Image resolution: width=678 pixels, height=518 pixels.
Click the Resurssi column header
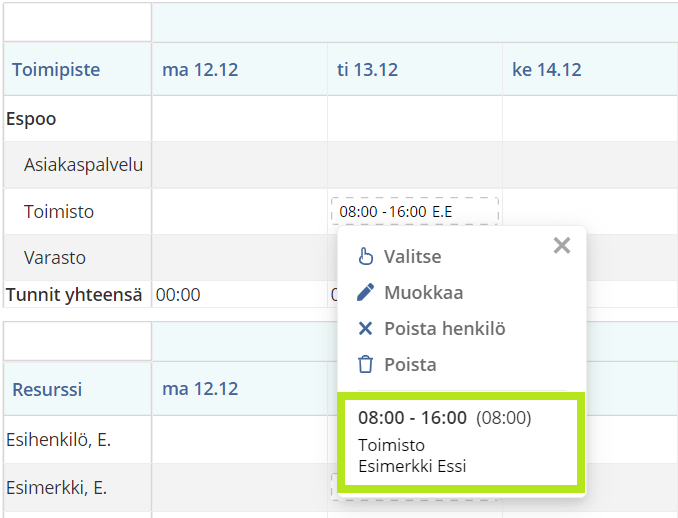tap(45, 389)
